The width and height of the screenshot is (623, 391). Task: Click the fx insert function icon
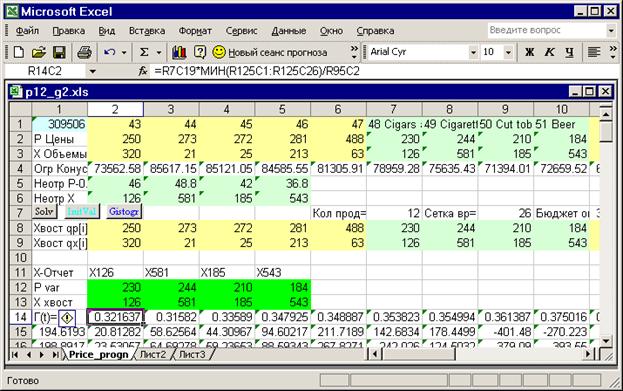143,71
